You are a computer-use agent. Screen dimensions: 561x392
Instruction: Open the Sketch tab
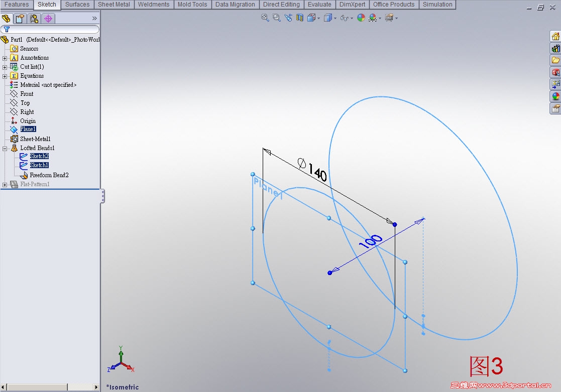point(47,5)
